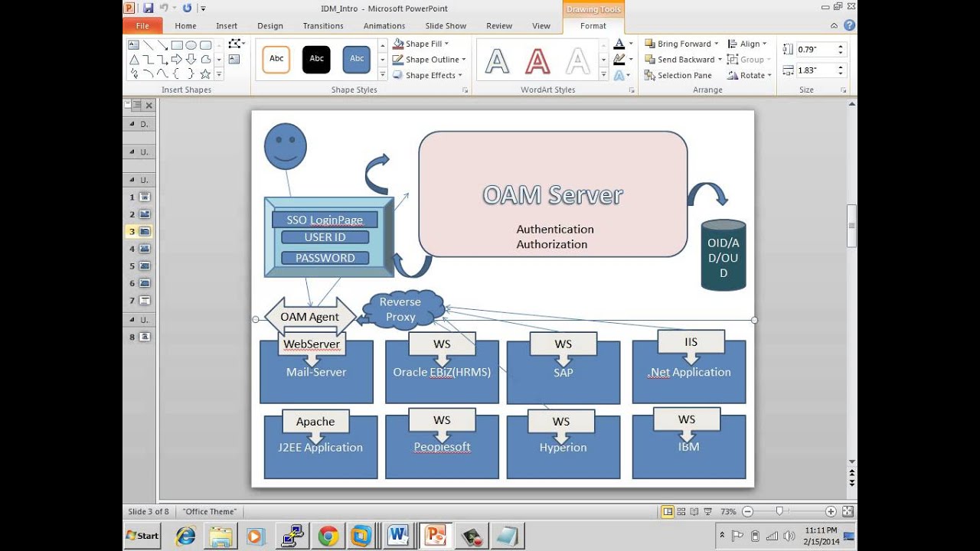Expand the Shape Styles gallery

pos(383,75)
